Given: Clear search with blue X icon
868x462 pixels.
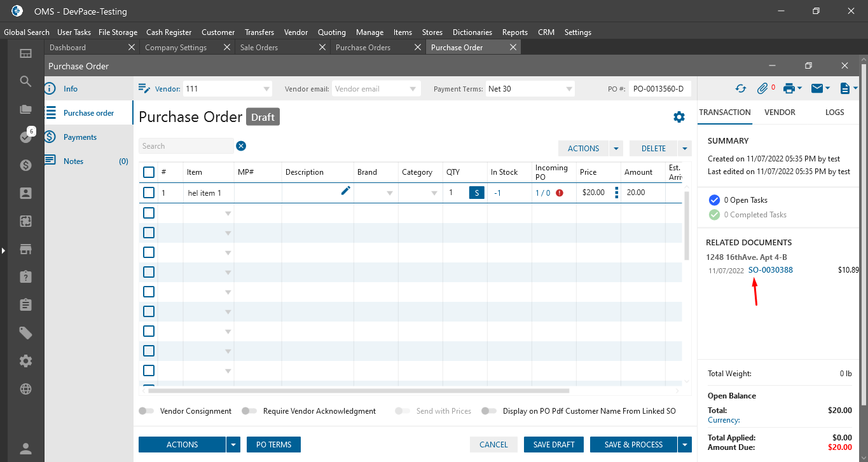Looking at the screenshot, I should pyautogui.click(x=241, y=146).
